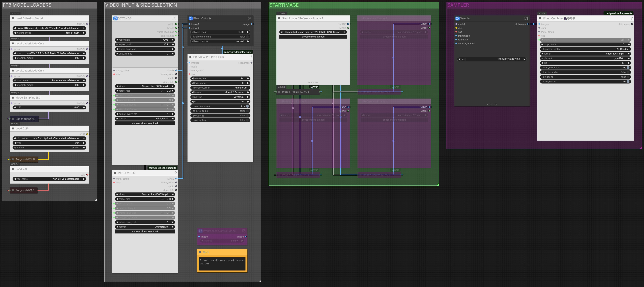Click choose file to upload for Start Image

313,37
